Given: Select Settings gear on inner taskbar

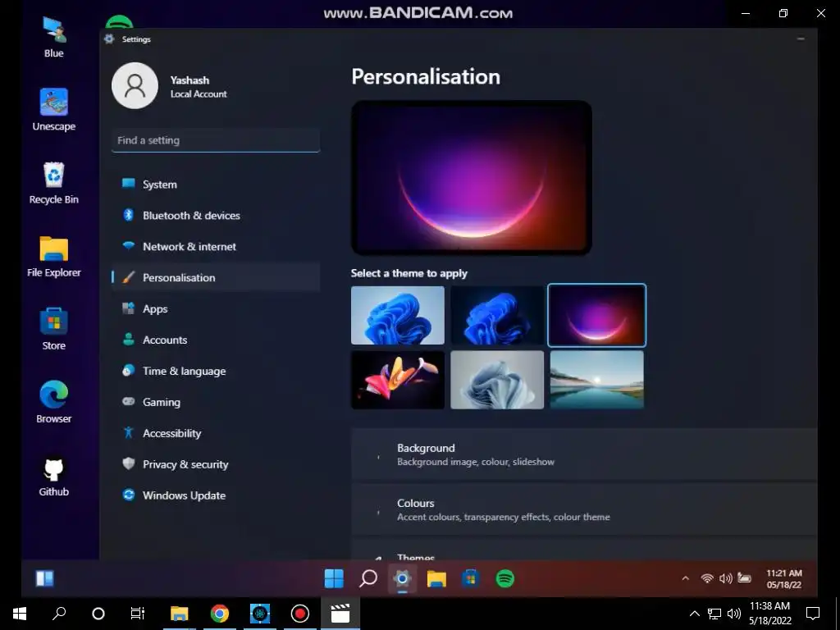Looking at the screenshot, I should (402, 578).
